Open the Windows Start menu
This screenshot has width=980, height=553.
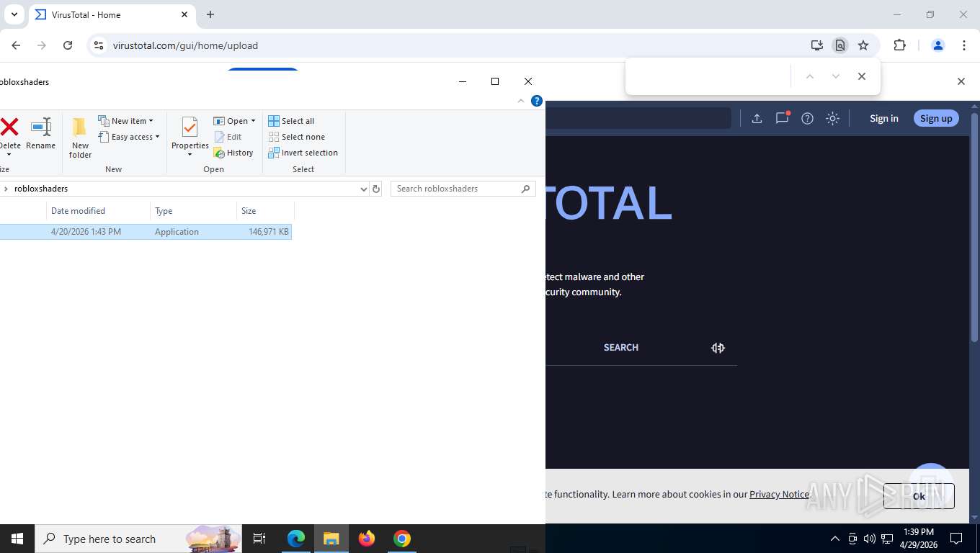coord(17,539)
